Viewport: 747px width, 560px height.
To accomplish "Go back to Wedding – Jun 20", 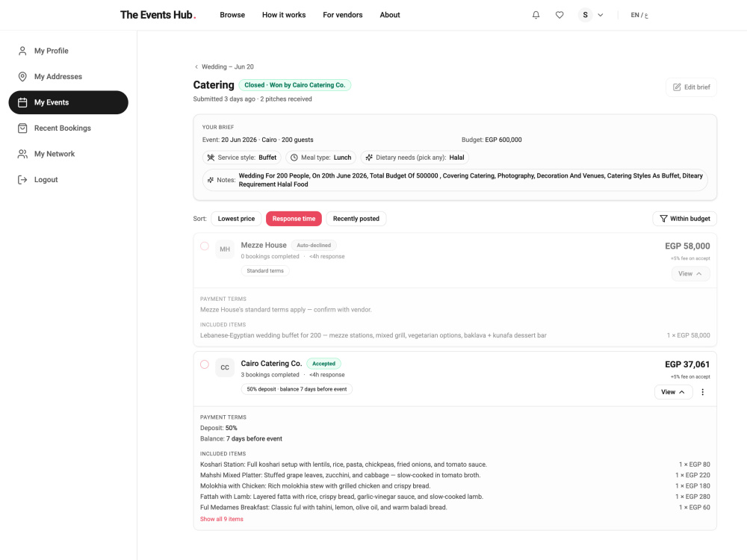I will click(x=224, y=66).
